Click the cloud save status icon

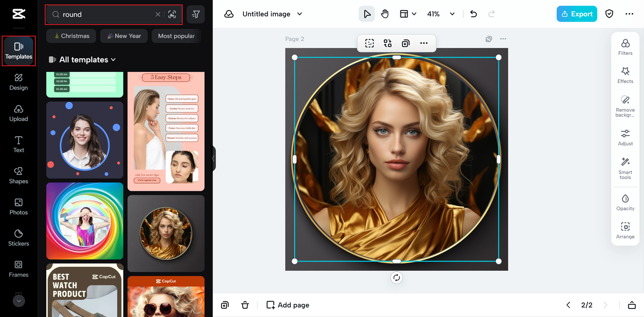pyautogui.click(x=229, y=14)
